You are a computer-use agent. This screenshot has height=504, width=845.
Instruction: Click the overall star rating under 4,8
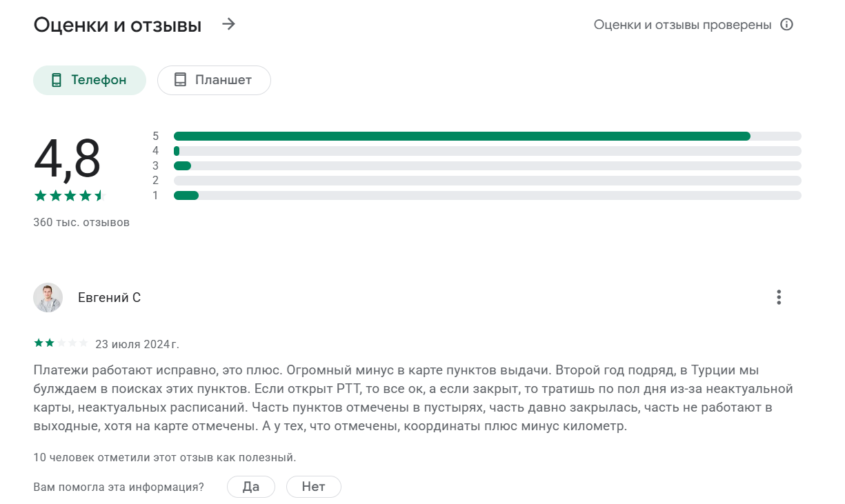[x=68, y=196]
